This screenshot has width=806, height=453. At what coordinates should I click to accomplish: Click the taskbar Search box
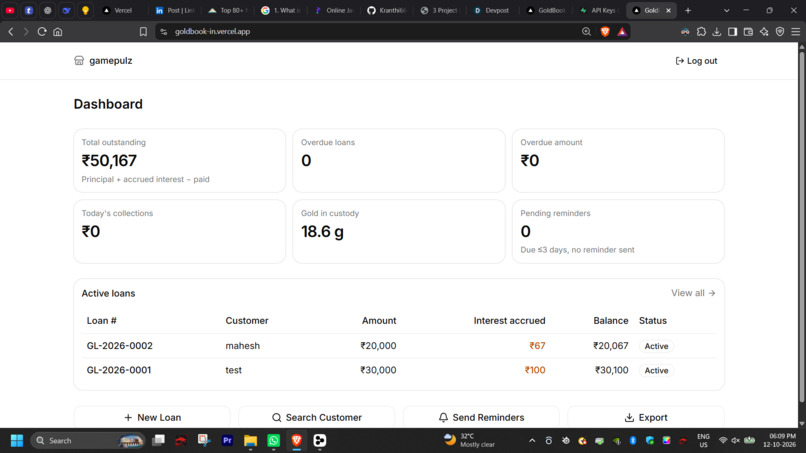pyautogui.click(x=88, y=441)
